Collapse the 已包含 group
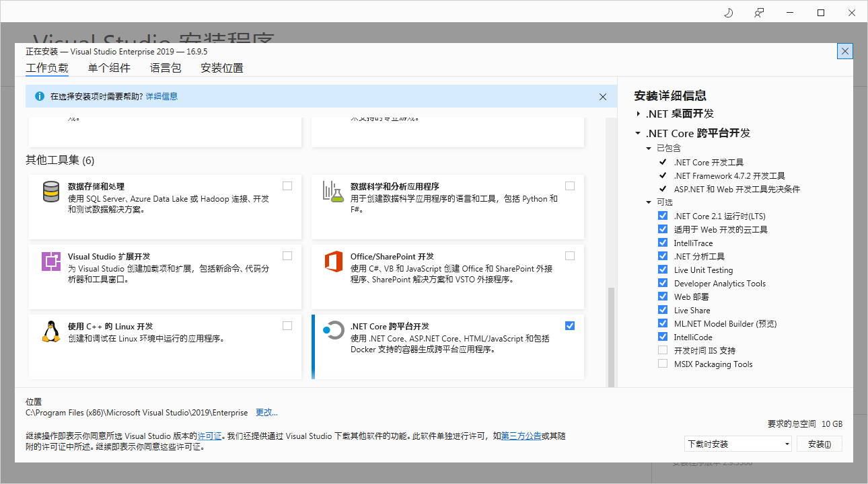868x484 pixels. [649, 148]
